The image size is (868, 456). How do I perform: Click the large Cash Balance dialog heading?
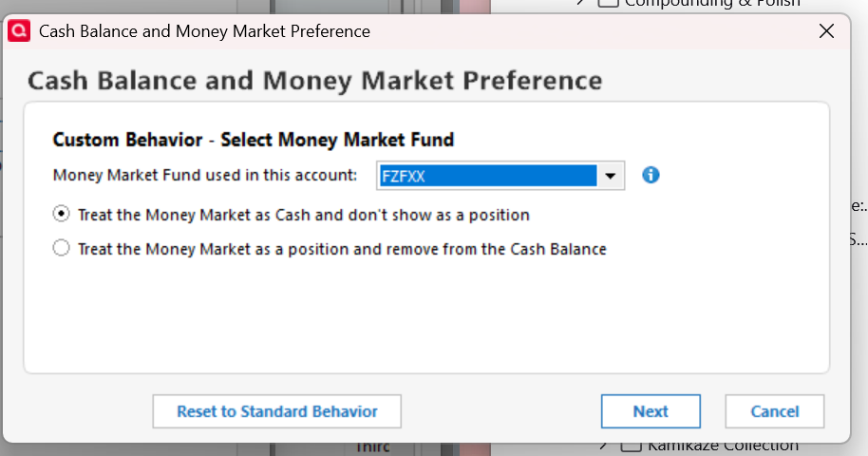314,80
